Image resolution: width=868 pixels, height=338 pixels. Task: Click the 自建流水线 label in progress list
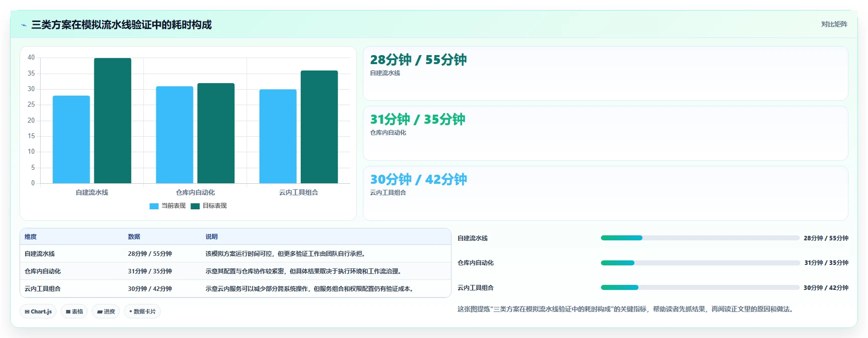[x=473, y=238]
